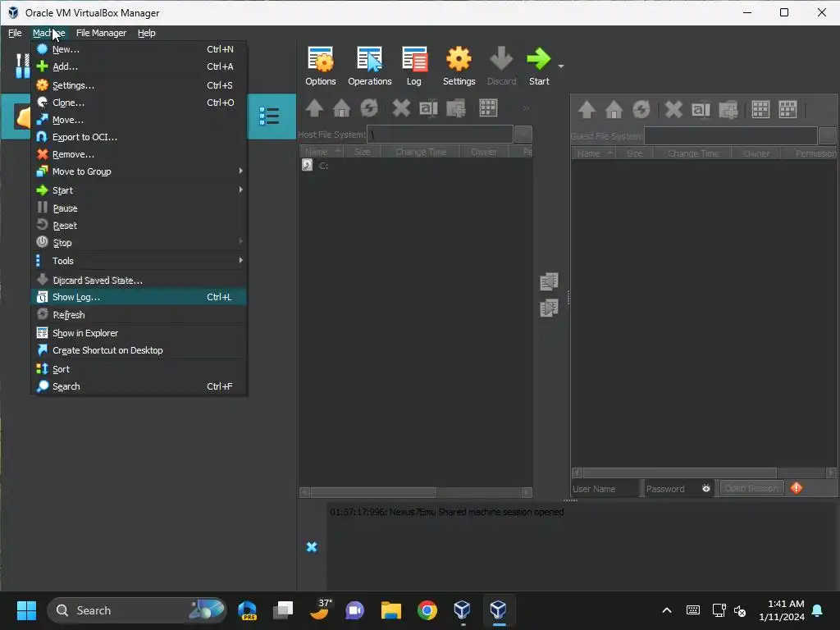Image resolution: width=840 pixels, height=630 pixels.
Task: Open the File Manager menu
Action: 101,33
